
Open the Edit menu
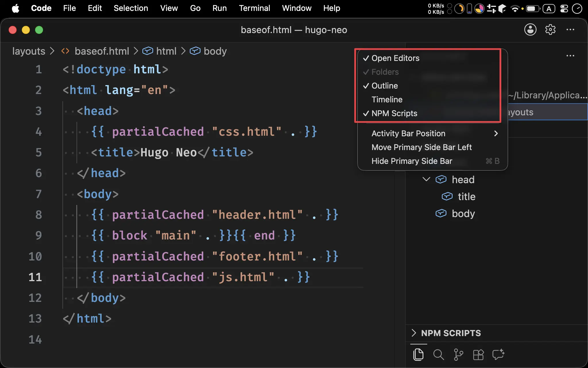(95, 8)
